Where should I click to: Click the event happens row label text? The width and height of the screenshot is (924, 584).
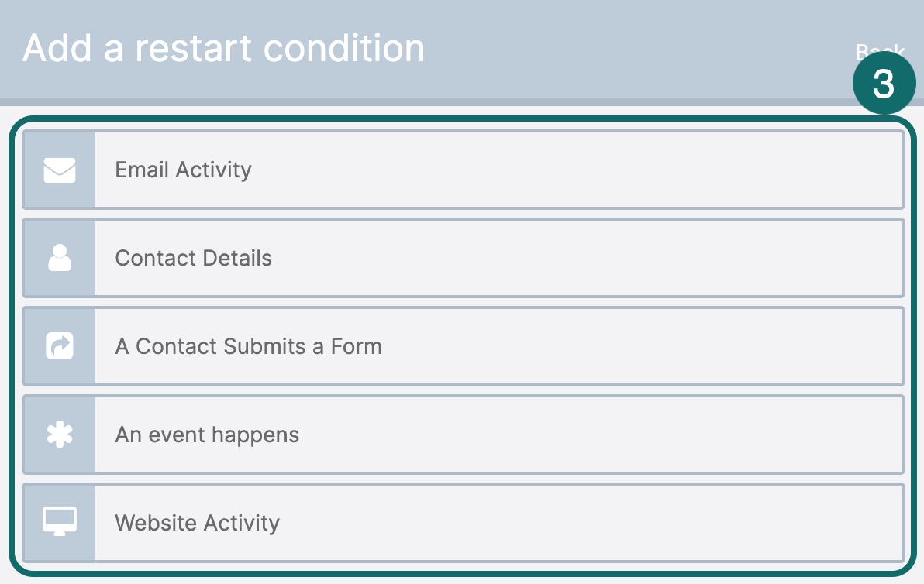[x=206, y=435]
